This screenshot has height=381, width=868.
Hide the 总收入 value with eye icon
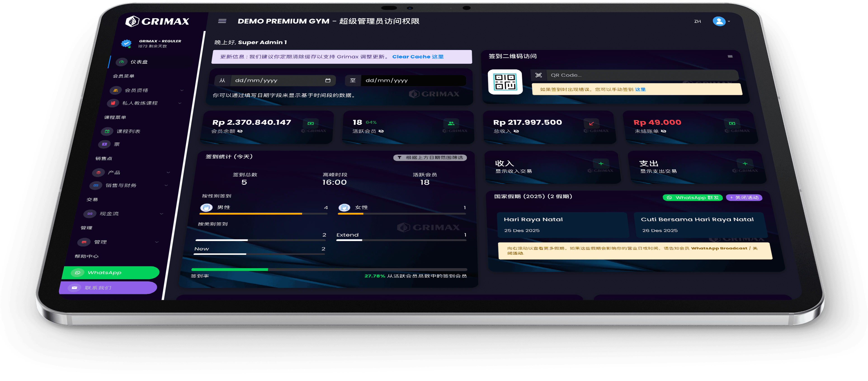click(516, 131)
